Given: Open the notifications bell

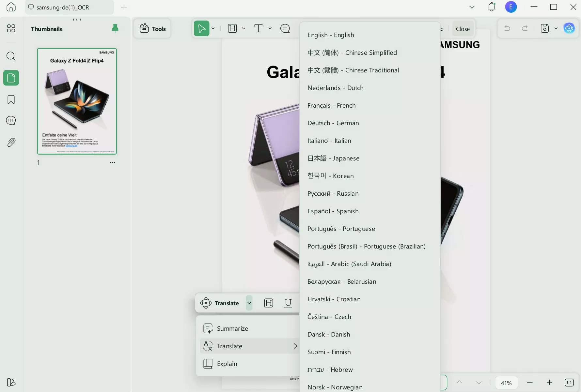Looking at the screenshot, I should pyautogui.click(x=492, y=7).
